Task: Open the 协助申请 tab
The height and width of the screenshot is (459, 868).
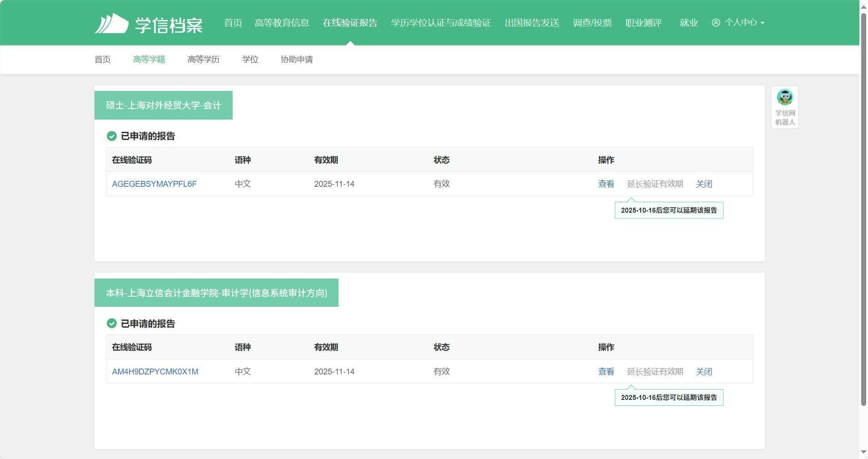Action: coord(296,60)
